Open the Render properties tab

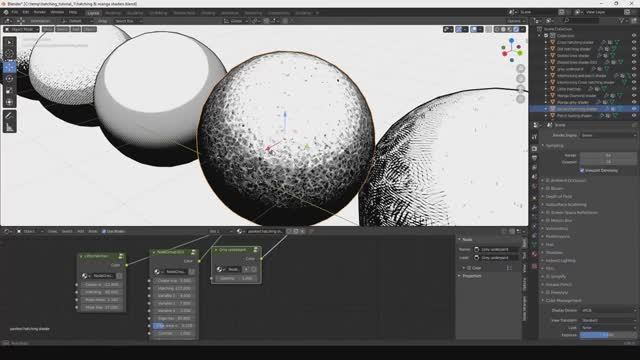pyautogui.click(x=534, y=148)
